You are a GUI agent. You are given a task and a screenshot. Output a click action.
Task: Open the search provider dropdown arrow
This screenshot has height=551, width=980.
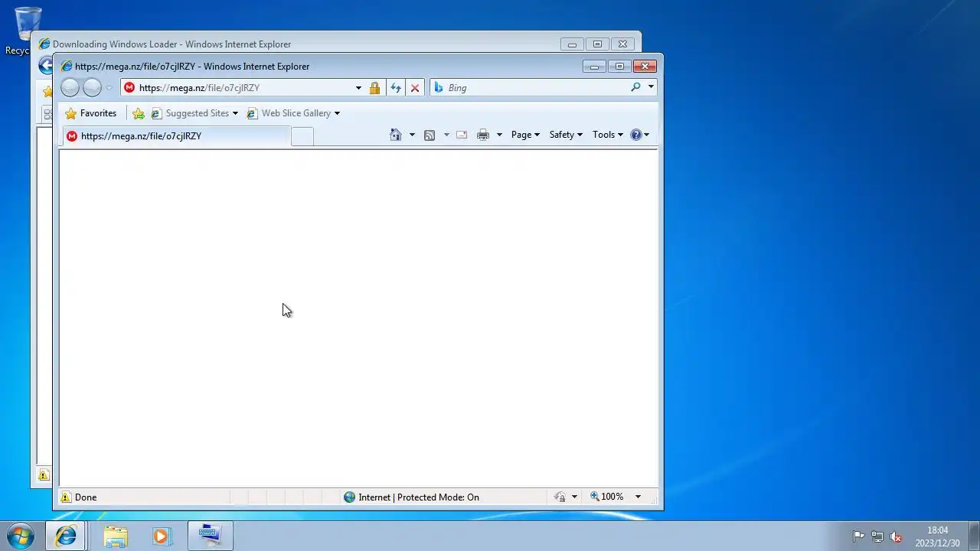[651, 87]
